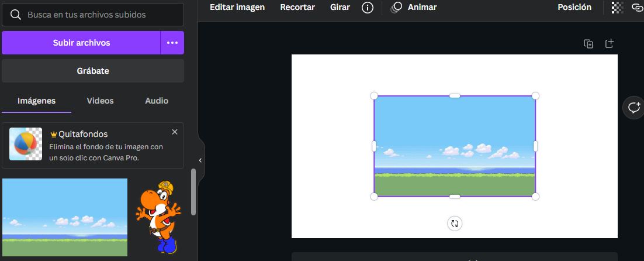Click the Grábate button
644x261 pixels.
point(93,71)
